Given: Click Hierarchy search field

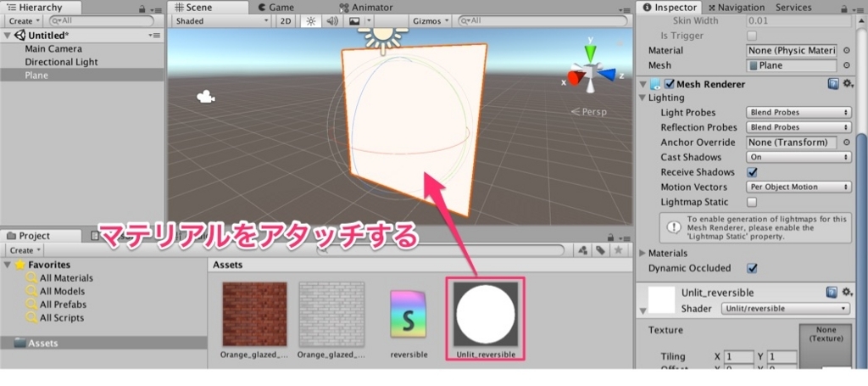Looking at the screenshot, I should 102,21.
